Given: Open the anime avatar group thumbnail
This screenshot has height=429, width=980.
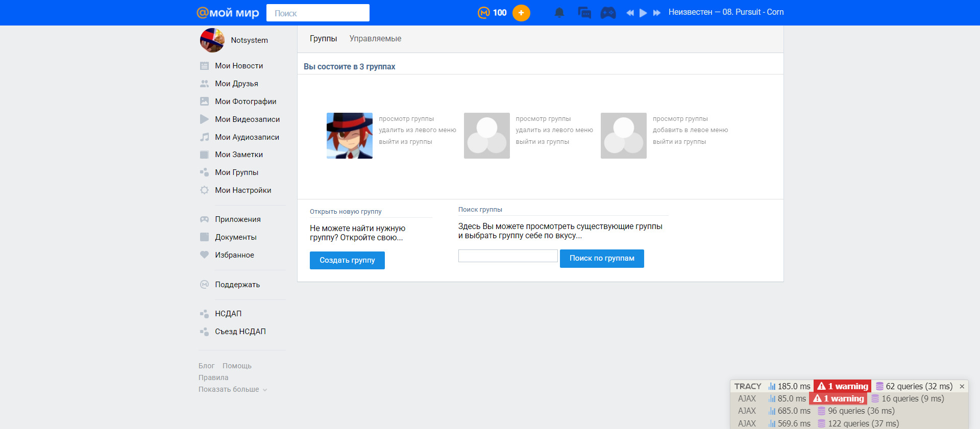Looking at the screenshot, I should (350, 136).
